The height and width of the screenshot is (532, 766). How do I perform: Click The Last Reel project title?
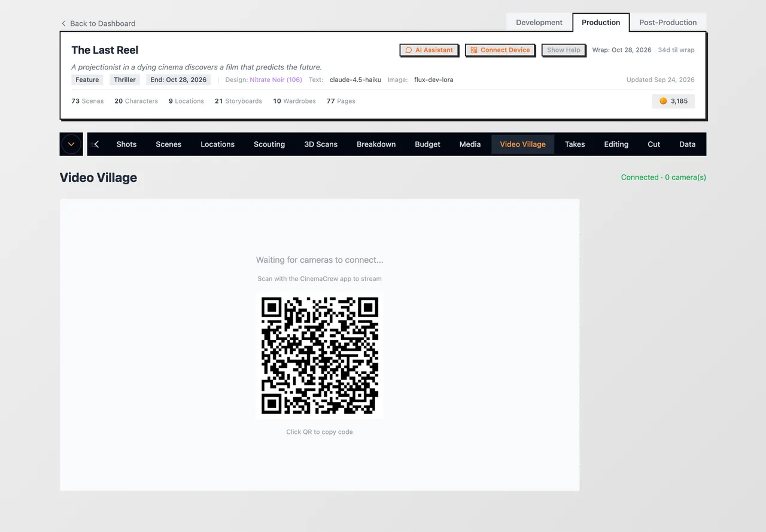point(105,50)
